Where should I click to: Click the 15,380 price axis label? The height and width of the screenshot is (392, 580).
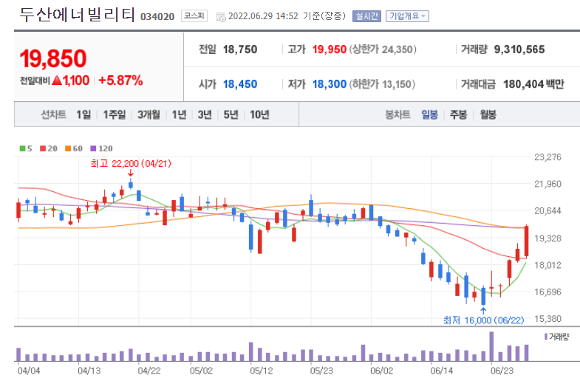547,319
